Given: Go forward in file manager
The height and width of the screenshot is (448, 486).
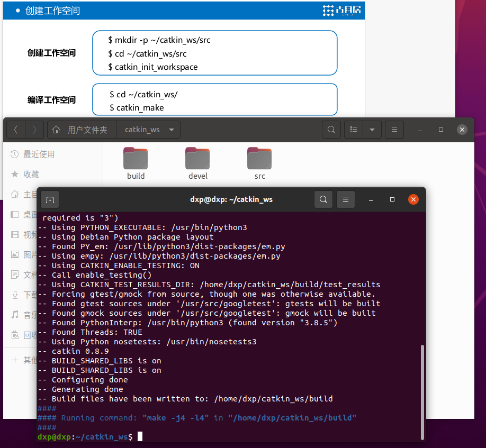Looking at the screenshot, I should point(34,130).
